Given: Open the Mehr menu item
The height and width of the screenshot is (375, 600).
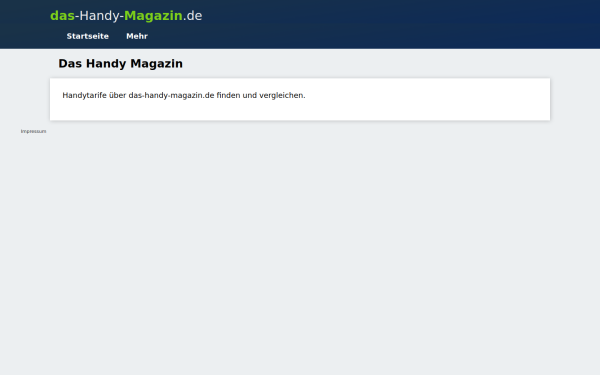Looking at the screenshot, I should point(137,36).
